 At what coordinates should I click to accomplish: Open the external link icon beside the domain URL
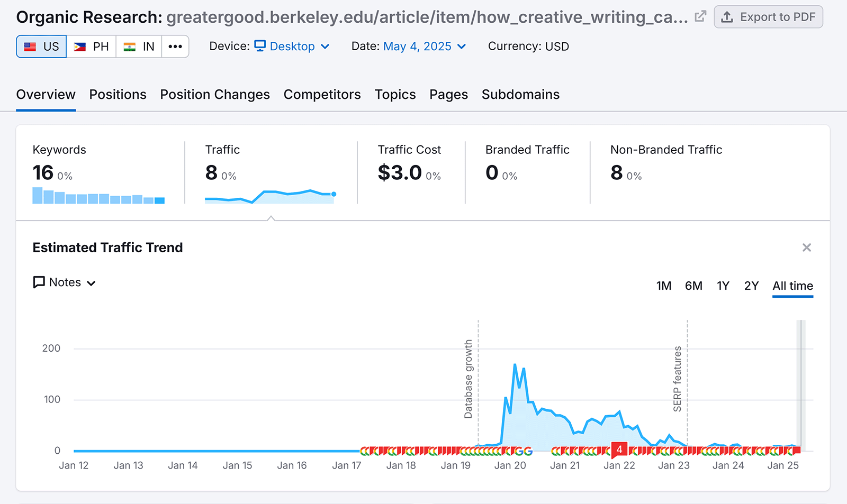pos(700,16)
